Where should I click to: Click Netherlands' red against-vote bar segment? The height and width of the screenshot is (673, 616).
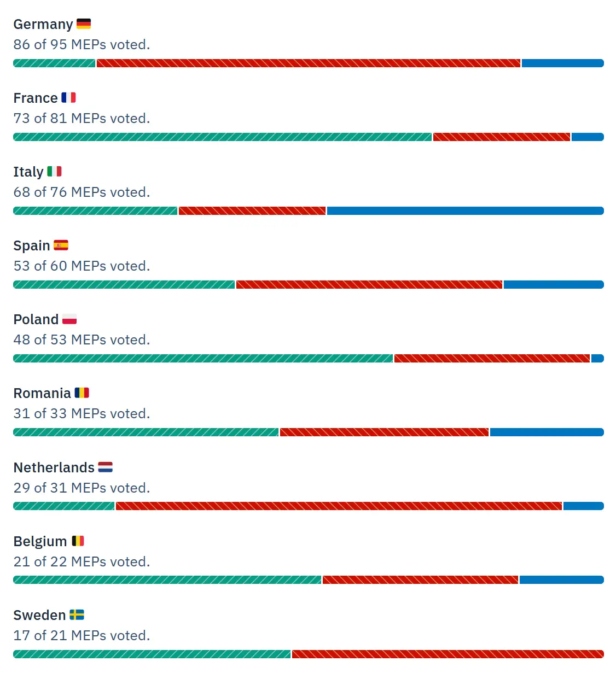(x=339, y=506)
